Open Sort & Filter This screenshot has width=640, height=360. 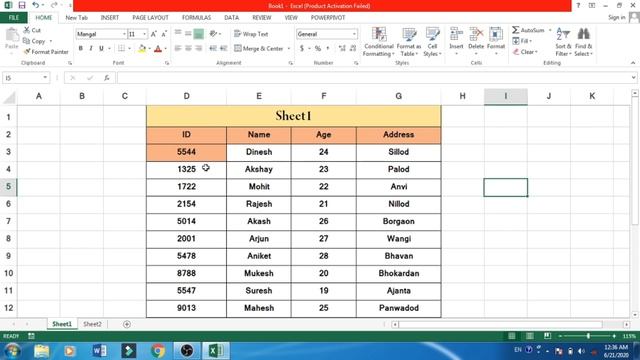click(x=563, y=42)
